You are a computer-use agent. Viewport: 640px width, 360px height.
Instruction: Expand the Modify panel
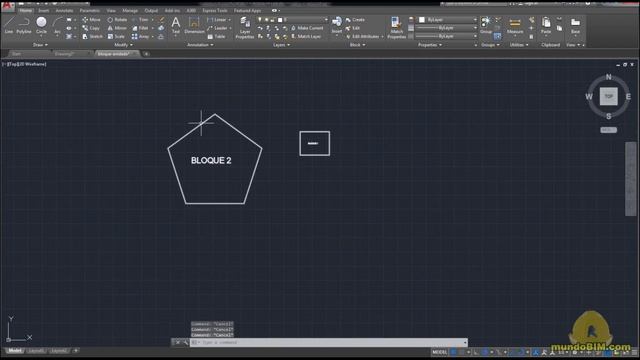click(123, 45)
